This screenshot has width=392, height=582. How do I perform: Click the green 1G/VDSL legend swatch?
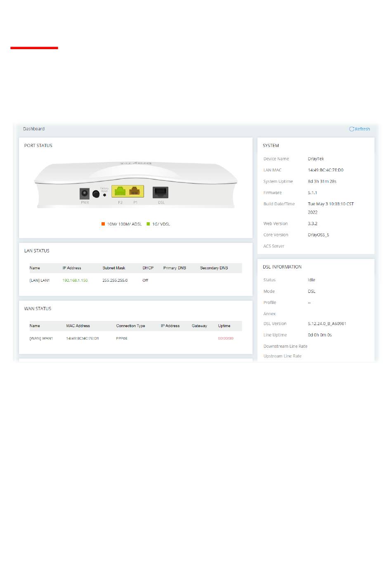(148, 224)
